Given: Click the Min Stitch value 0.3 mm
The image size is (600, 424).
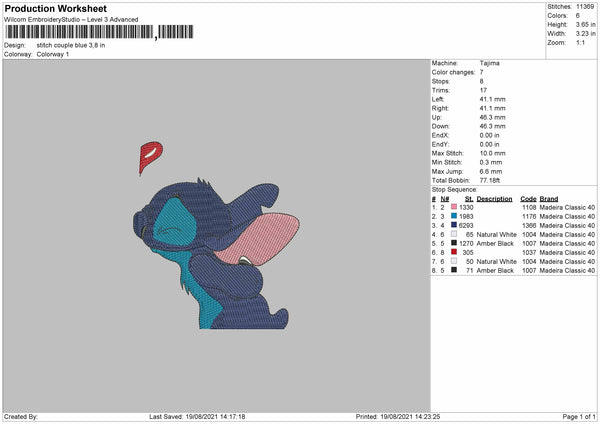Looking at the screenshot, I should 491,162.
